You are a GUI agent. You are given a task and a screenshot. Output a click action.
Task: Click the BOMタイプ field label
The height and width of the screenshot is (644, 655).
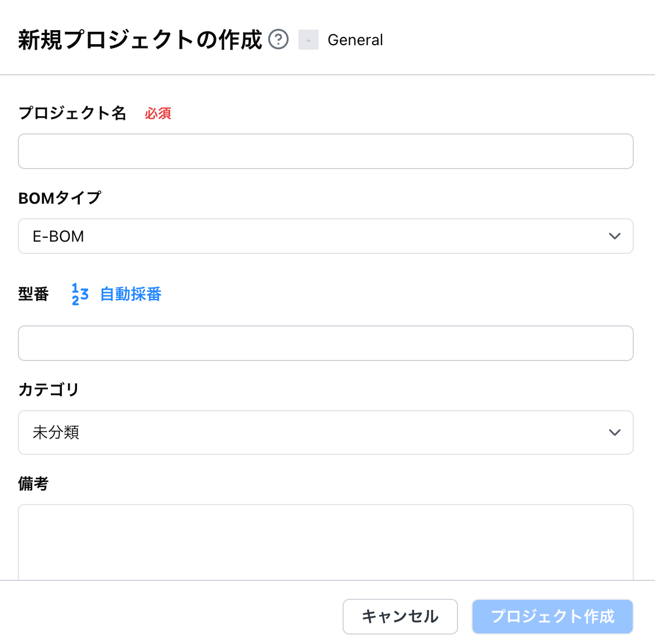(60, 198)
